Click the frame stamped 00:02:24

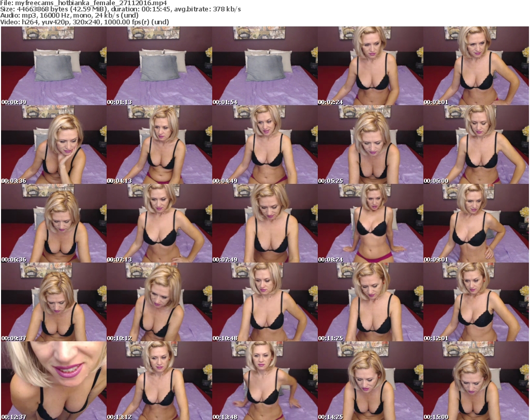coord(370,66)
